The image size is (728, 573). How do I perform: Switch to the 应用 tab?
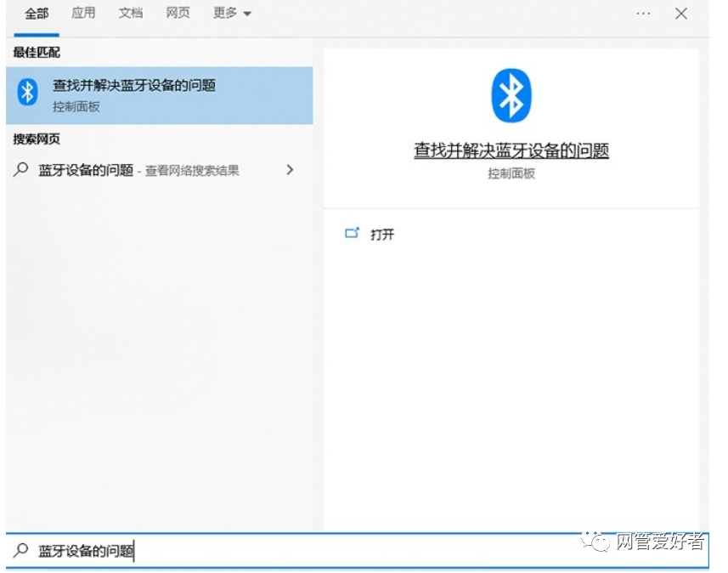tap(83, 13)
